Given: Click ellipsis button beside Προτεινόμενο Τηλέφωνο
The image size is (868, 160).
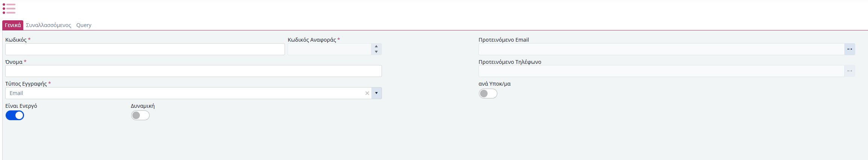Looking at the screenshot, I should [x=850, y=71].
